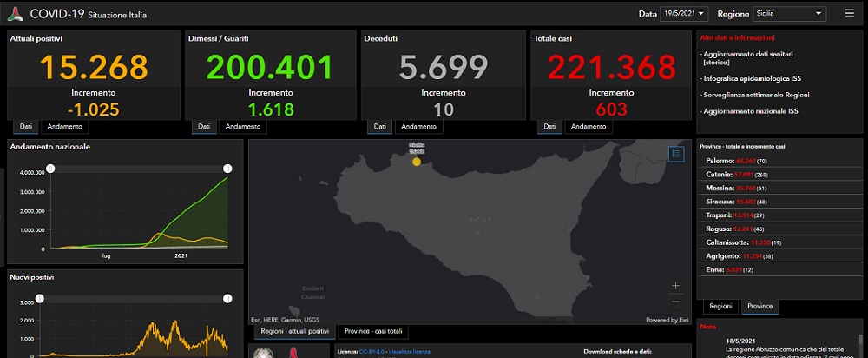Zoom in on the Sicily map
Viewport: 868px width, 358px height.
pos(676,285)
